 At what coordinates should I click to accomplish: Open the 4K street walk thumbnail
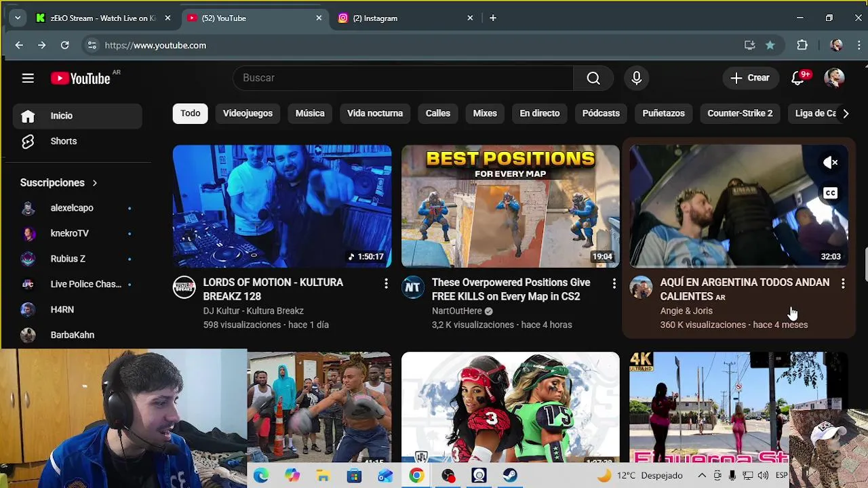(738, 407)
